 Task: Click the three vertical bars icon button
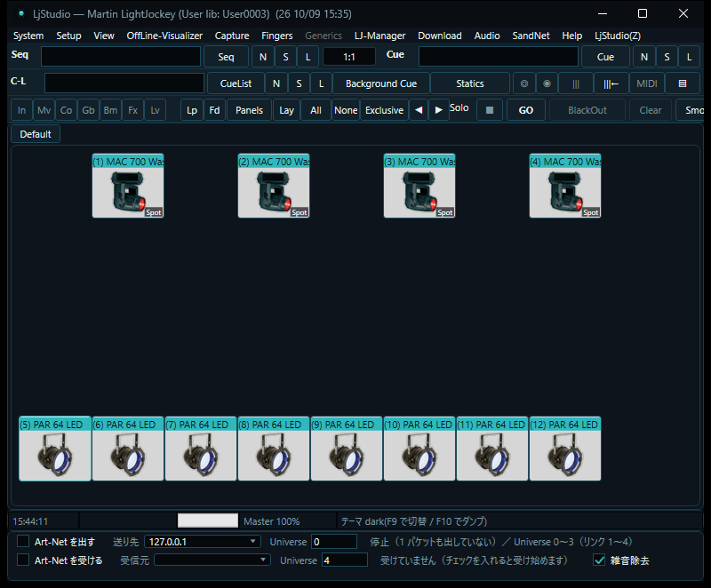(x=576, y=83)
